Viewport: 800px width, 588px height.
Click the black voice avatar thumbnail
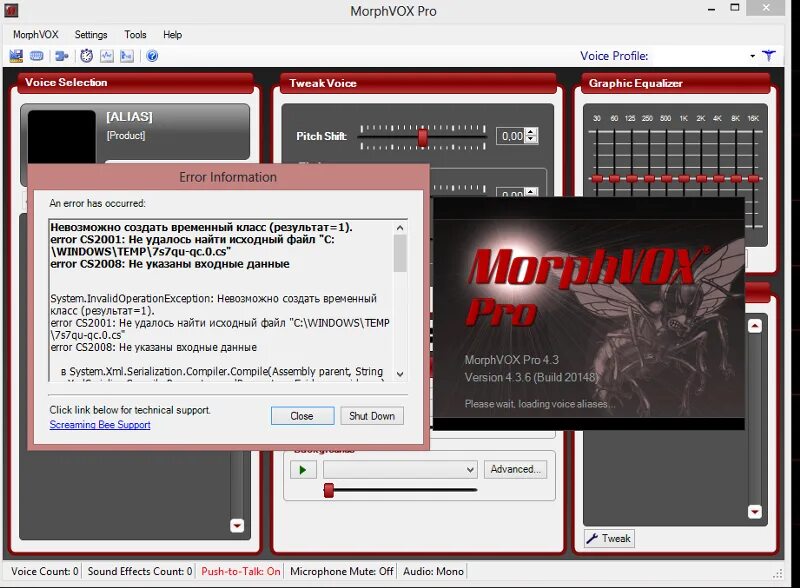(61, 137)
